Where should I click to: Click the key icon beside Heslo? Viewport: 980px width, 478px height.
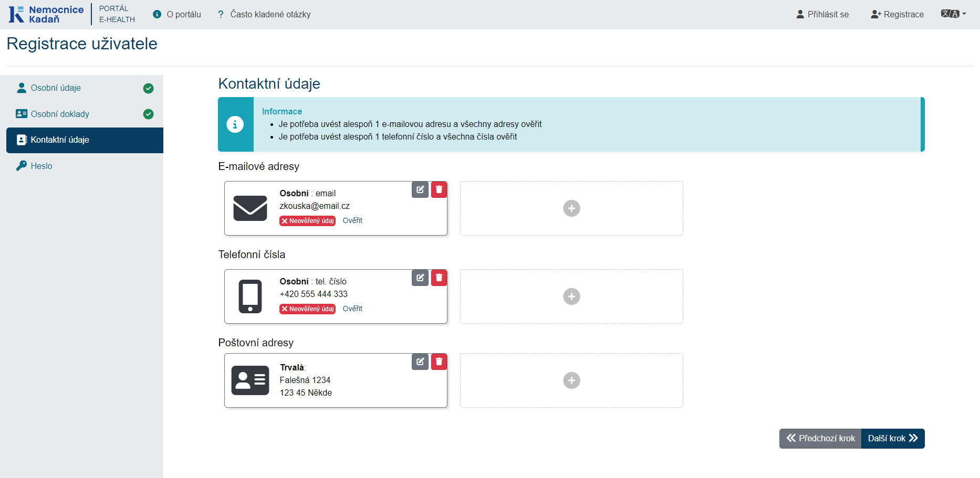[22, 166]
